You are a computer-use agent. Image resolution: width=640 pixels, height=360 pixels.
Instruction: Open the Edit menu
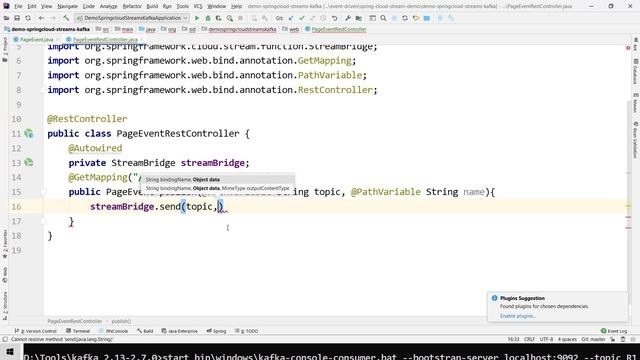[32, 7]
